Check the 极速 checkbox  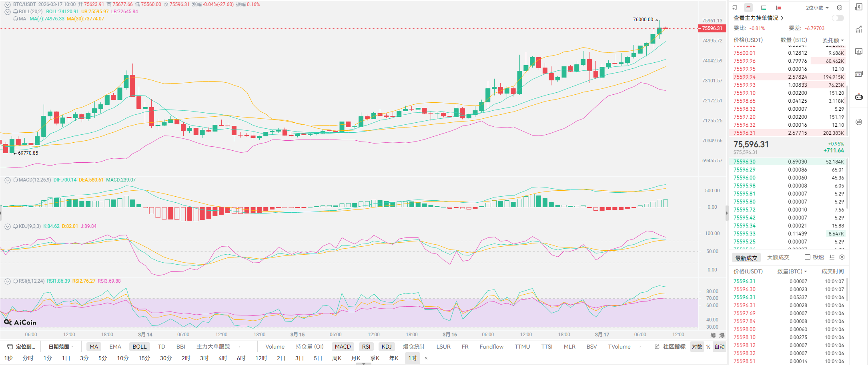(808, 257)
